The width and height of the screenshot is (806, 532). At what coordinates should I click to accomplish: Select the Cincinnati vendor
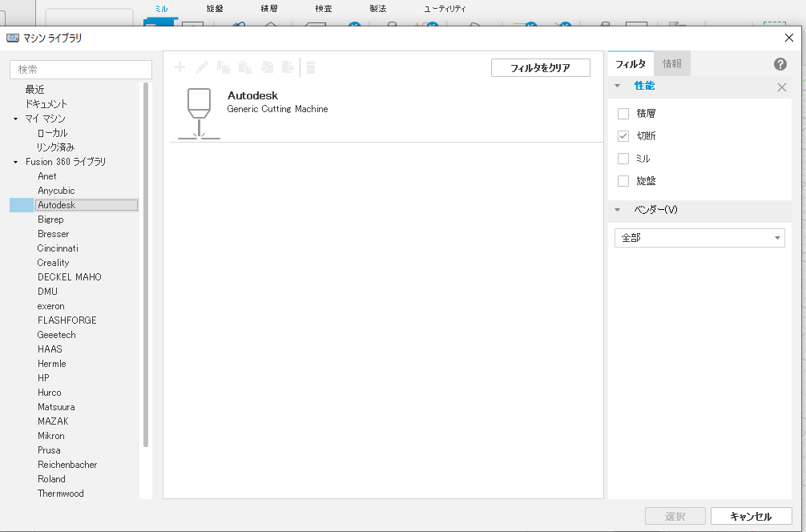58,248
